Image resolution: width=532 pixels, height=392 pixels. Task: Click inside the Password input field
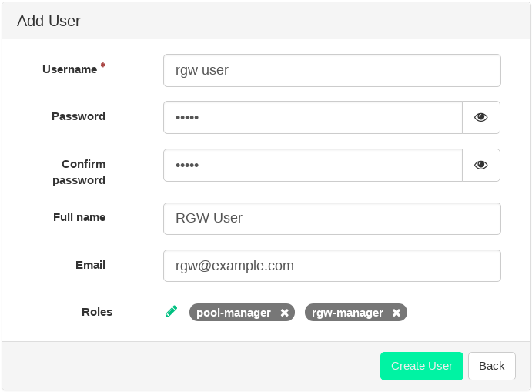pos(313,117)
